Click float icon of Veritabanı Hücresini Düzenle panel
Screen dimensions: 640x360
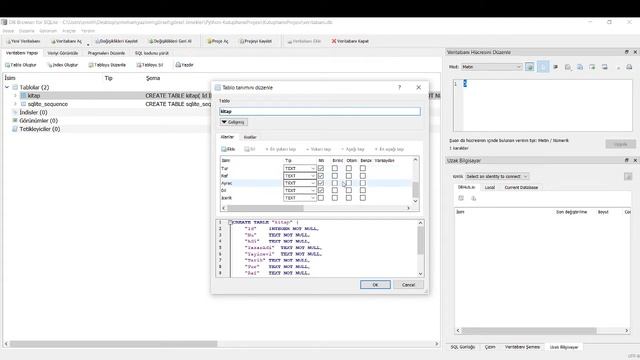[x=627, y=52]
